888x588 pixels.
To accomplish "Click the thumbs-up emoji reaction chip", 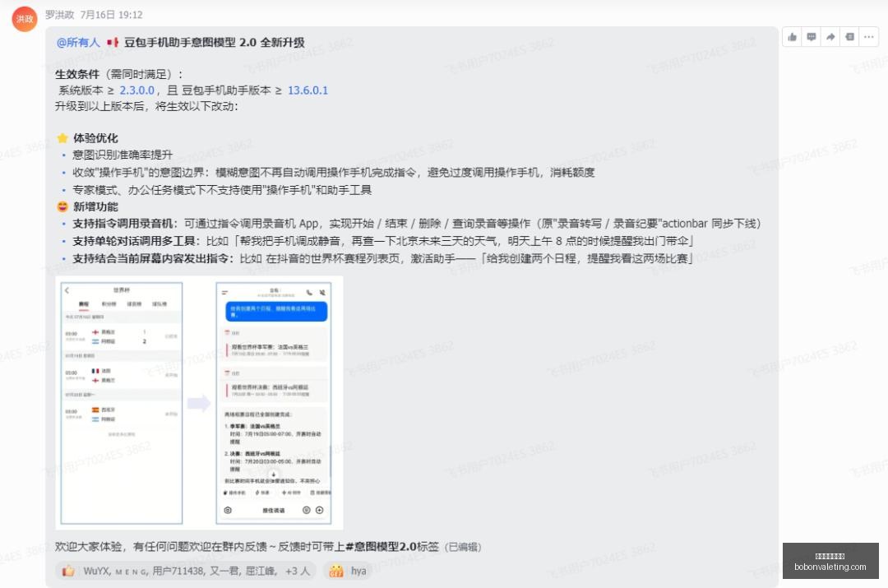I will pyautogui.click(x=68, y=571).
